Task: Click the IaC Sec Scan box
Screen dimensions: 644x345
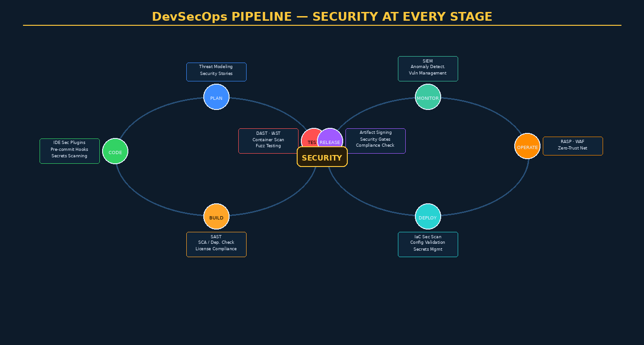Action: [x=428, y=244]
